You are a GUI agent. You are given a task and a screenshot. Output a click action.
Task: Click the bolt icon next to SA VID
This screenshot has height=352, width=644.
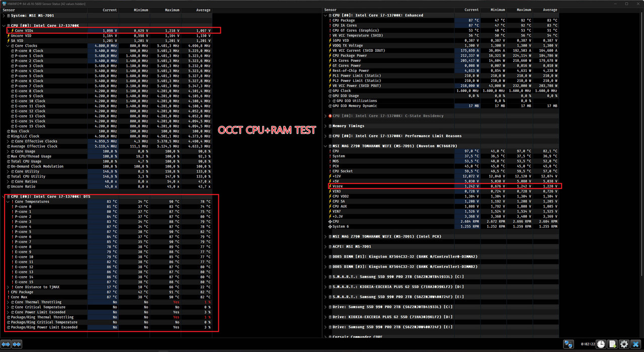point(9,41)
